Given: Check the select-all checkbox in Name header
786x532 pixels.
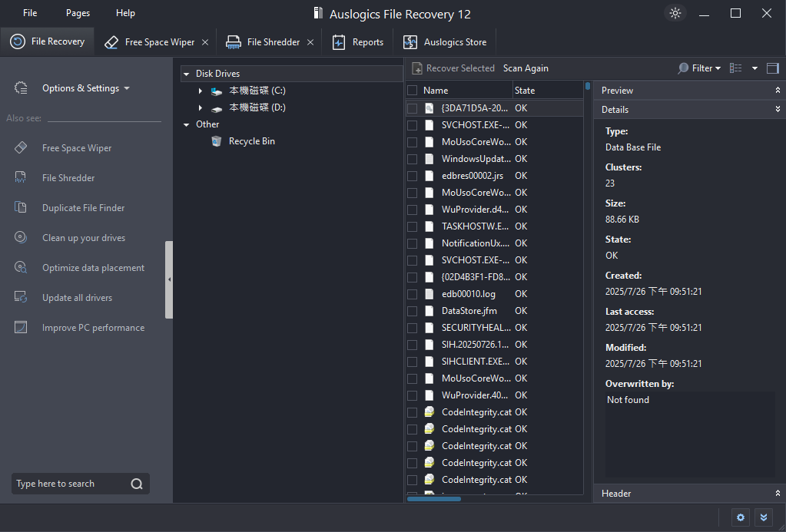Looking at the screenshot, I should tap(412, 90).
